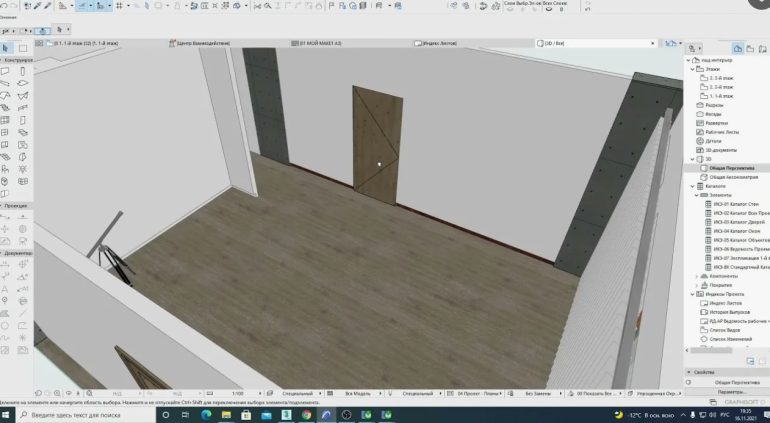Collapse the 3D tree node
770x423 pixels.
pyautogui.click(x=692, y=159)
